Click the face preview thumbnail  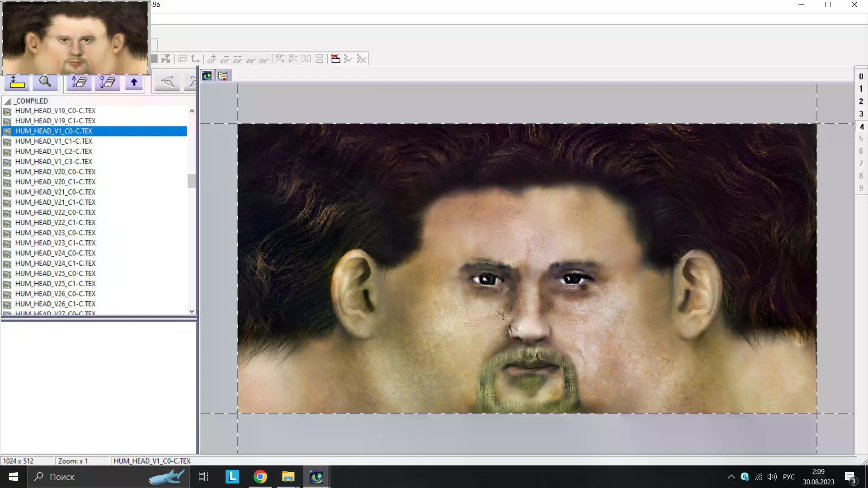click(75, 38)
